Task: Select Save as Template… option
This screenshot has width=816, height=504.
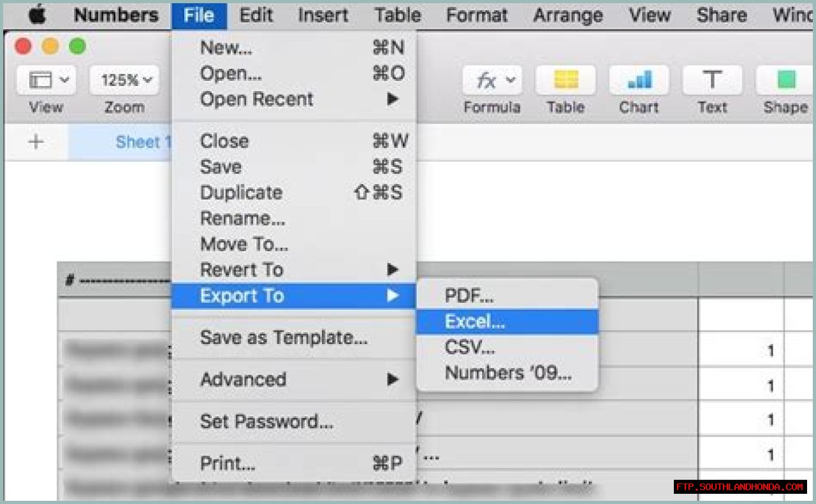Action: [284, 338]
